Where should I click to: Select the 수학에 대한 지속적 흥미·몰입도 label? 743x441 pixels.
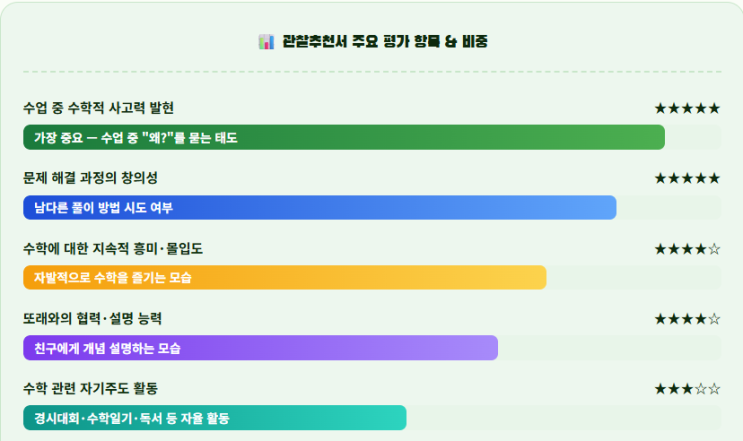pyautogui.click(x=113, y=248)
